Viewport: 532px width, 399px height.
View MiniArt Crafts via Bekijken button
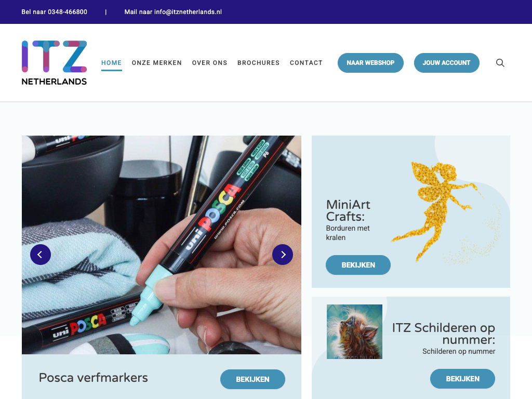click(358, 265)
